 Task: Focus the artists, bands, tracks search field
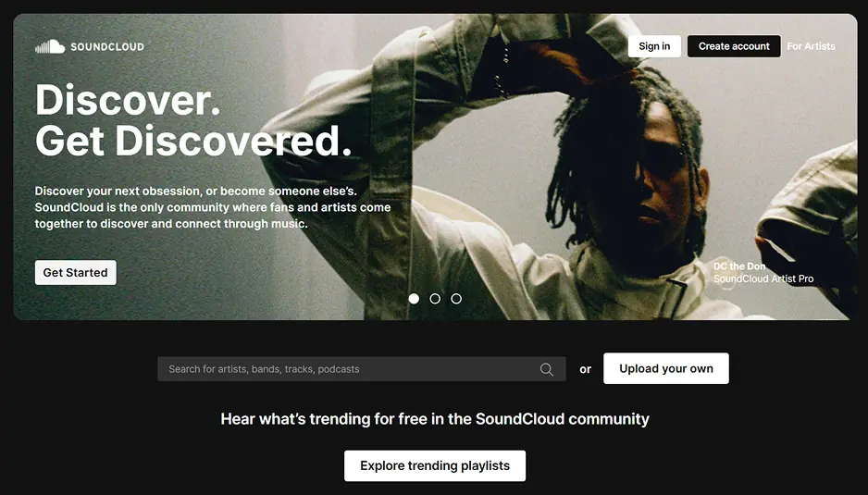pyautogui.click(x=362, y=369)
